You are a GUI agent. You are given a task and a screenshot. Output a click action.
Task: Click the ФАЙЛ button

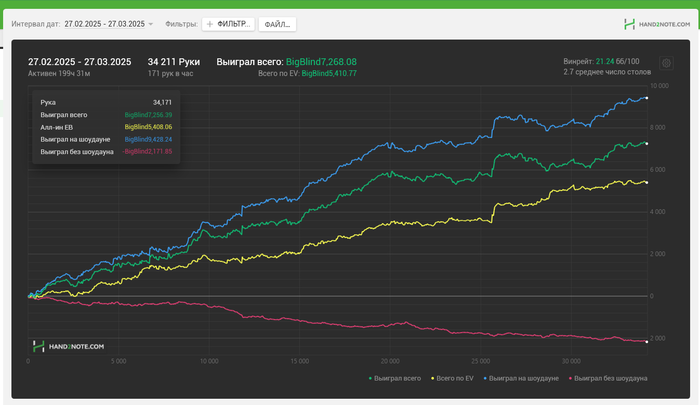277,24
